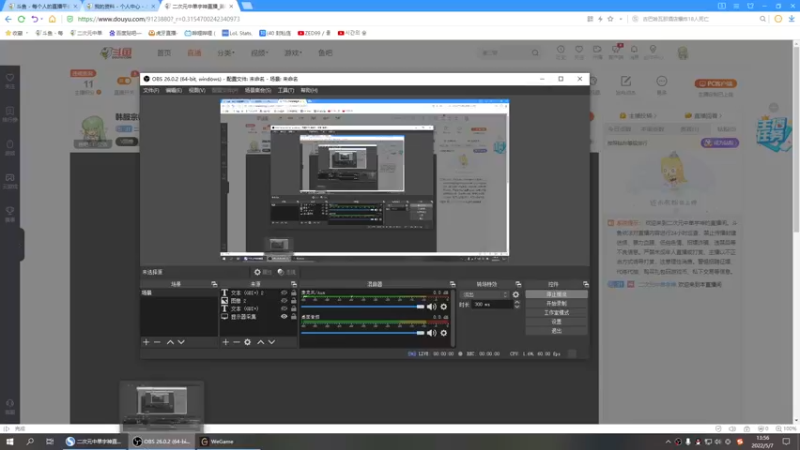Open Windows taskbar search
This screenshot has width=800, height=450.
(30, 441)
